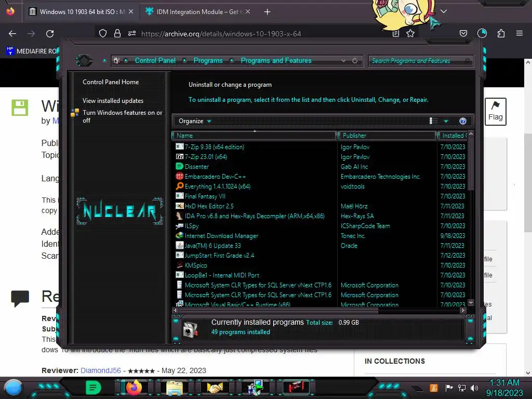Click the padlock site info icon
Screen dimensions: 532x399
click(x=117, y=33)
